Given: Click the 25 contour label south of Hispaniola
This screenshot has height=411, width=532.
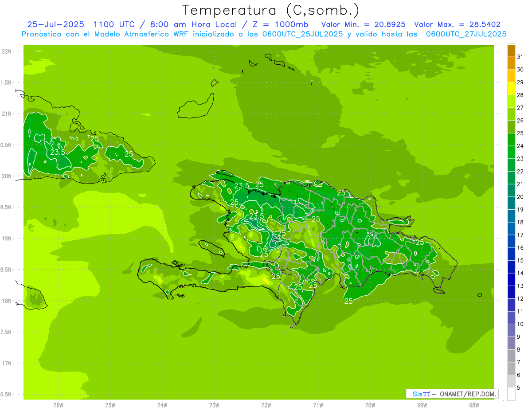Looking at the screenshot, I should click(348, 301).
